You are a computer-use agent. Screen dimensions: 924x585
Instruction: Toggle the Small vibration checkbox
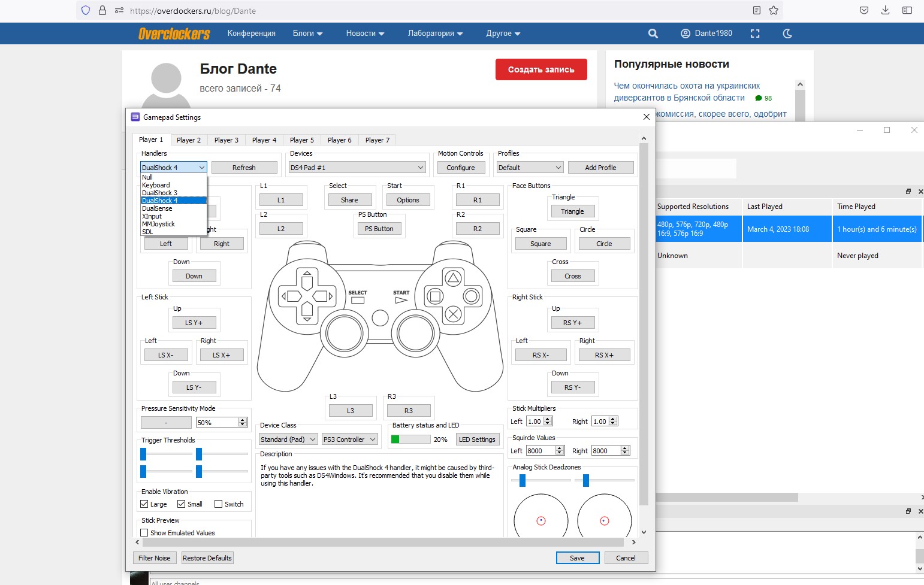(x=181, y=504)
